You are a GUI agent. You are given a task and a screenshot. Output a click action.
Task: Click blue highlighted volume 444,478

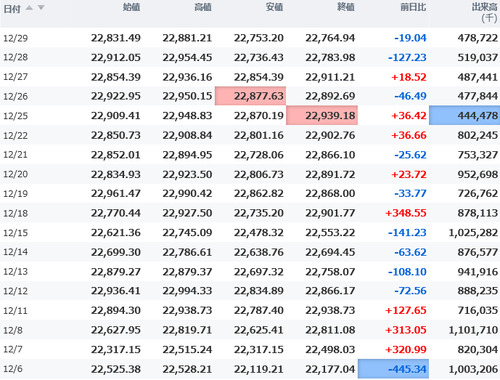[x=464, y=116]
